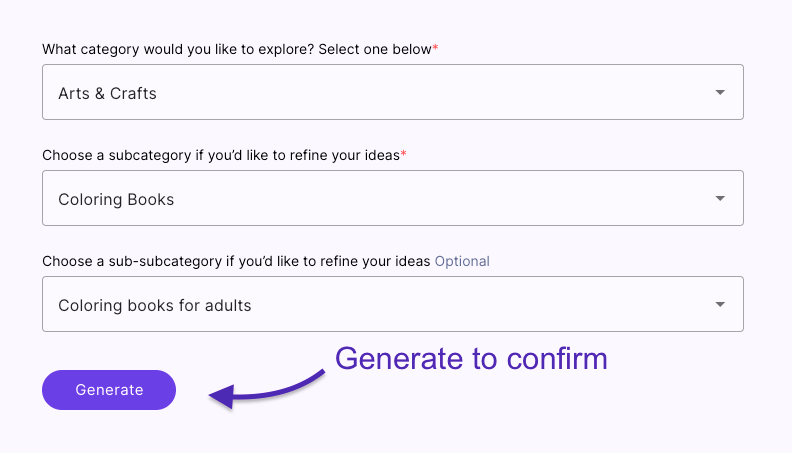Click the arrow icon in the Arts & Crafts dropdown
Image resolution: width=792 pixels, height=453 pixels.
pyautogui.click(x=720, y=93)
